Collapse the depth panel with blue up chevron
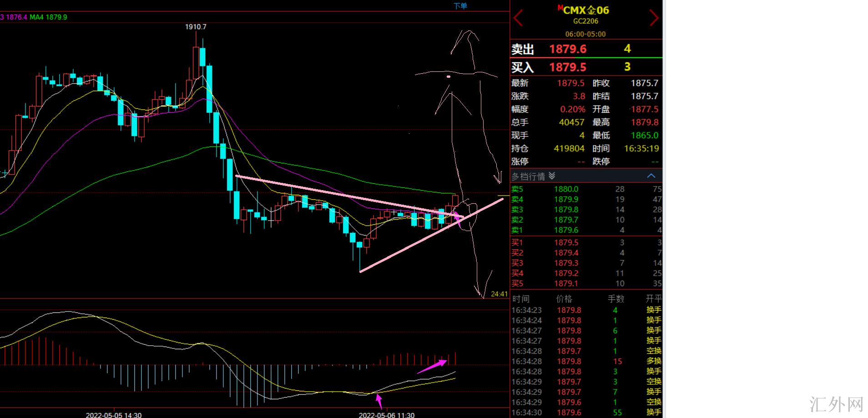 click(x=651, y=176)
